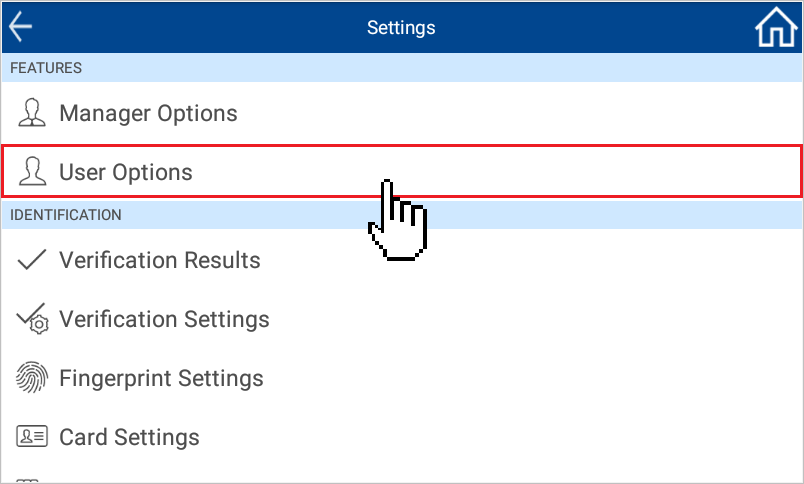Open Verification Settings
This screenshot has height=484, width=804.
(402, 319)
